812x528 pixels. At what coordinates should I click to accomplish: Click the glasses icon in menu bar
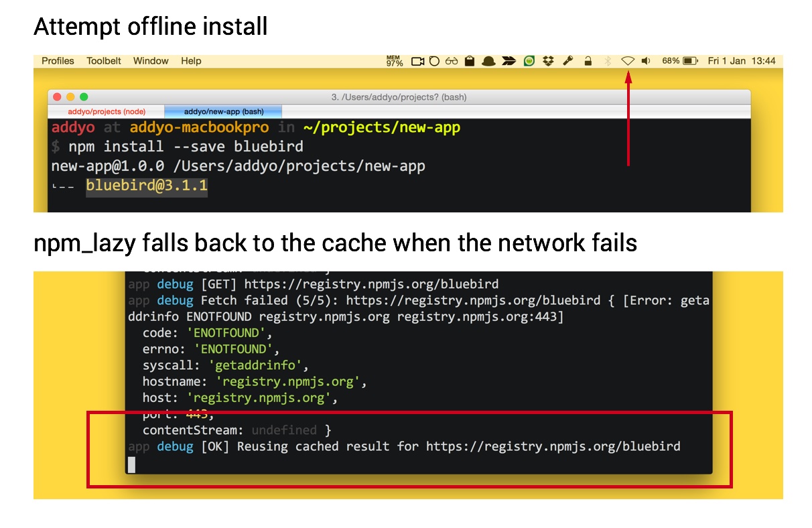point(452,61)
